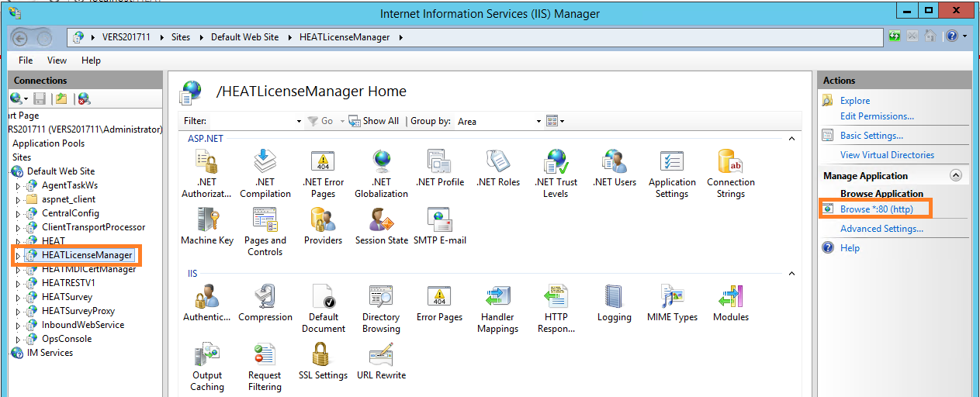Collapse the ASP.NET section
This screenshot has height=397, width=980.
pos(791,139)
